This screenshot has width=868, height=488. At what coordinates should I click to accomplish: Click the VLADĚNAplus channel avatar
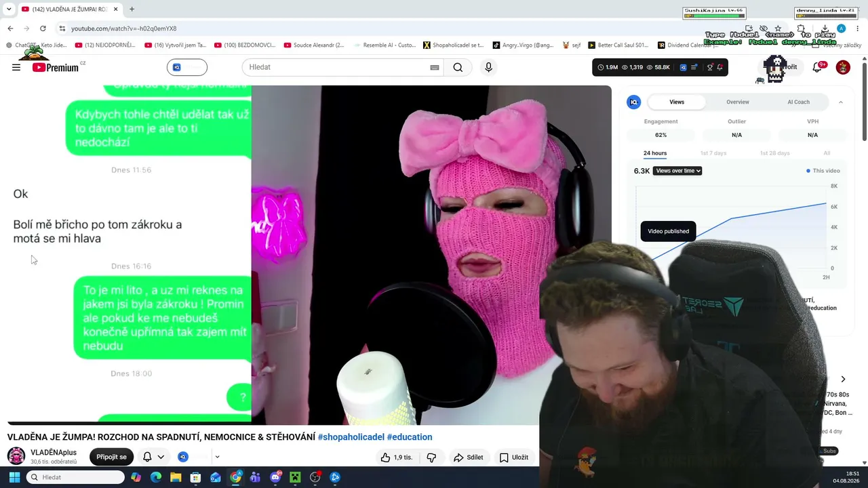click(16, 456)
